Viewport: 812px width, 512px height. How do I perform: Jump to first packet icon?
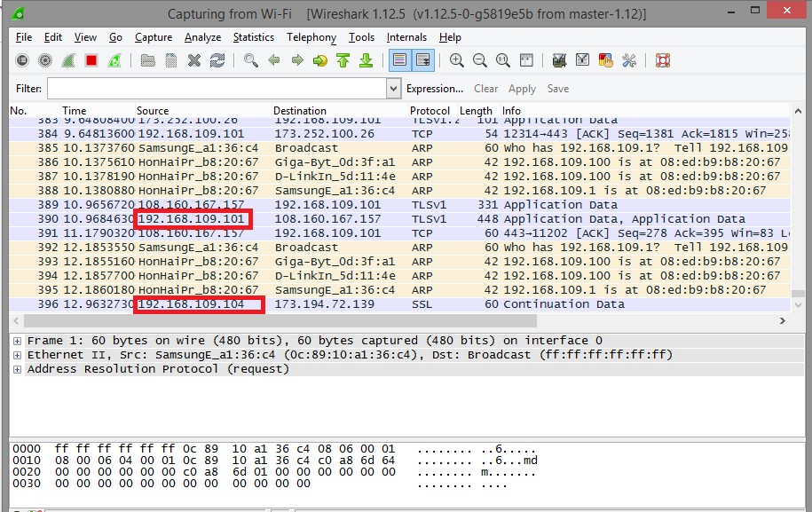(x=343, y=60)
